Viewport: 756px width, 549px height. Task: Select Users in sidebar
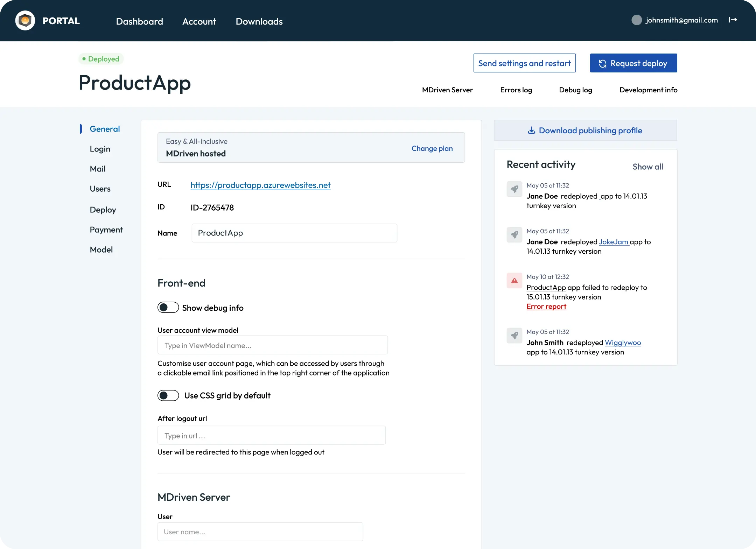(x=100, y=189)
